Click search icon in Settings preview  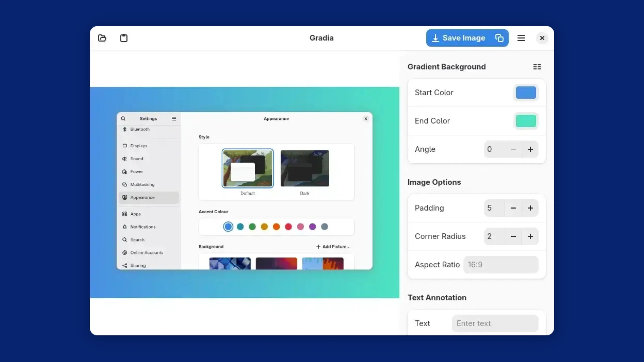coord(123,119)
